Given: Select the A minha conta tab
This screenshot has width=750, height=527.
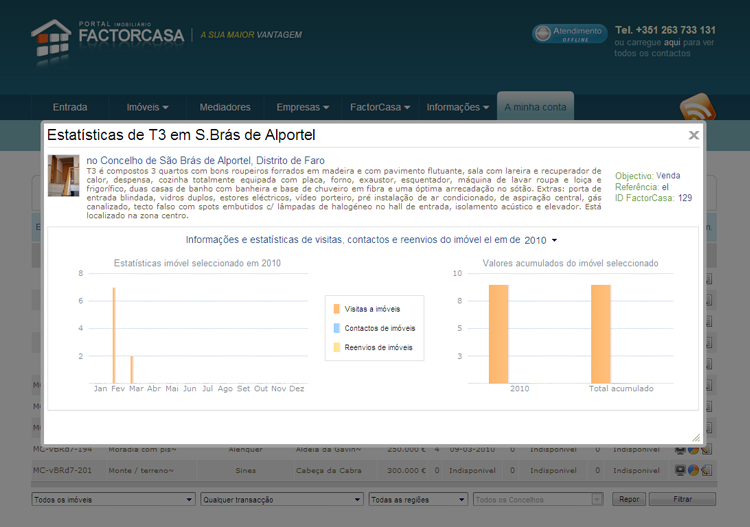Looking at the screenshot, I should (x=535, y=107).
